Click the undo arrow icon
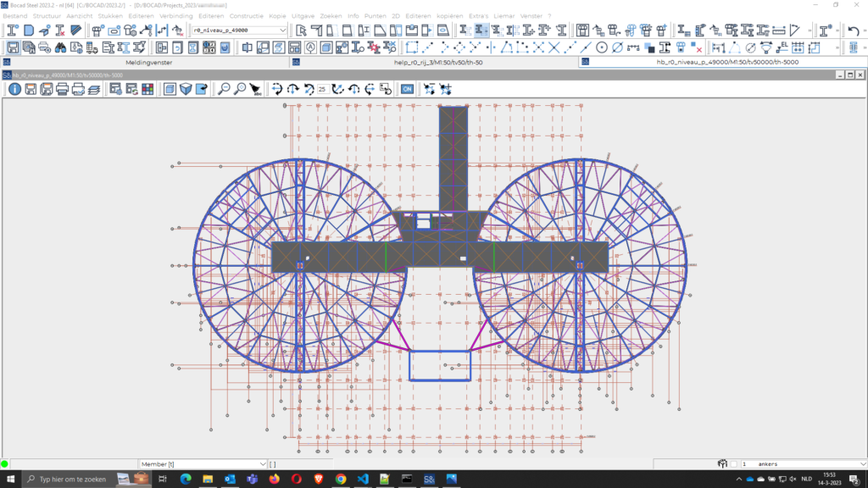The width and height of the screenshot is (868, 488). coord(854,31)
